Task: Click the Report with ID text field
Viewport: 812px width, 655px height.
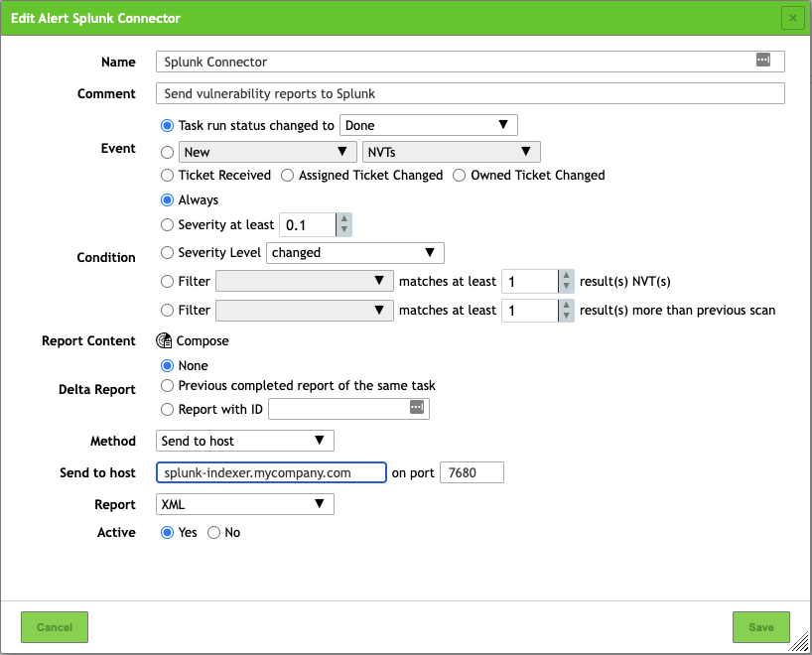Action: 348,409
